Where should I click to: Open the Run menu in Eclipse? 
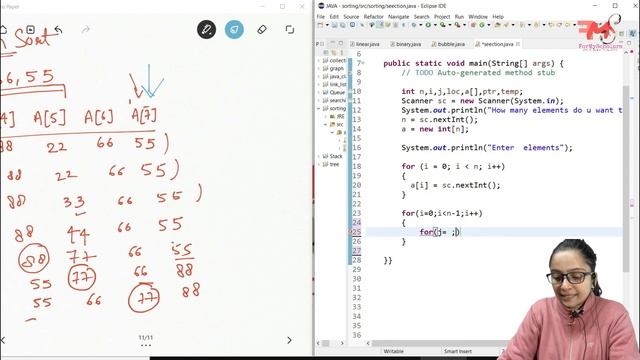tap(459, 17)
